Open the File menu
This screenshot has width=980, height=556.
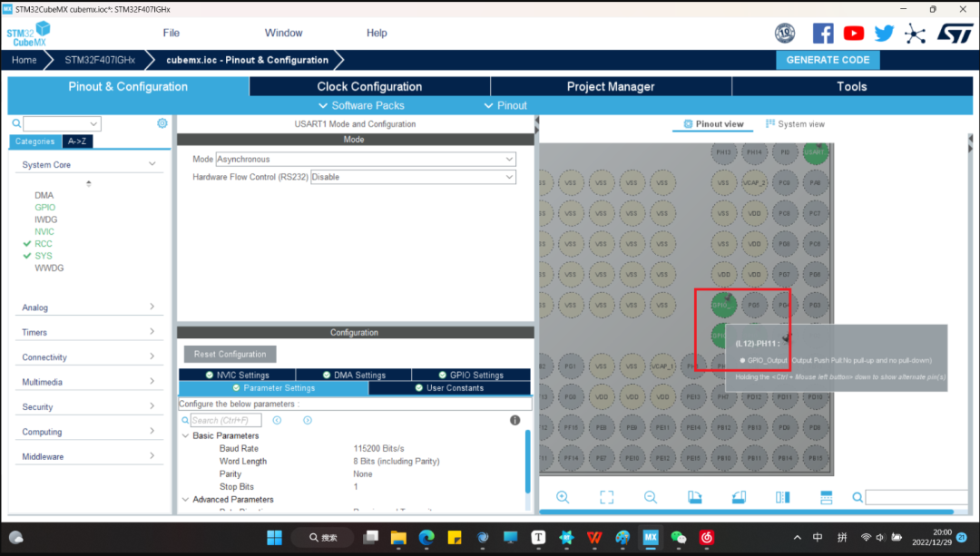(171, 34)
